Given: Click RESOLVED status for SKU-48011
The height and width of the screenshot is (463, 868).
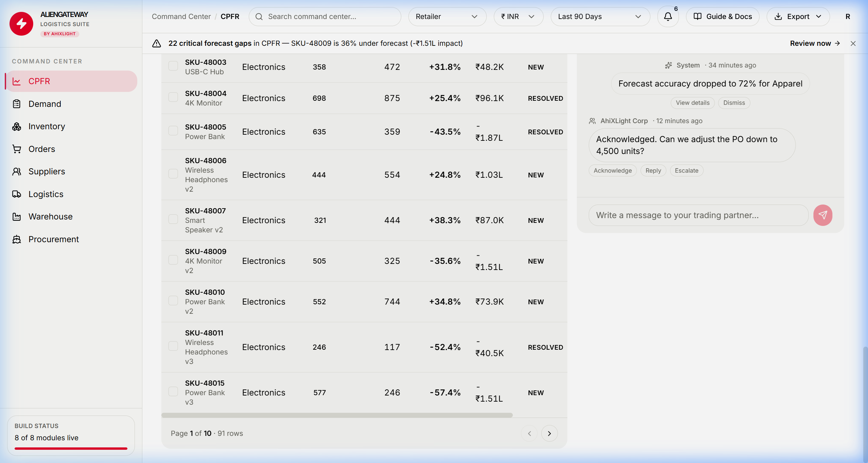Looking at the screenshot, I should (x=545, y=347).
